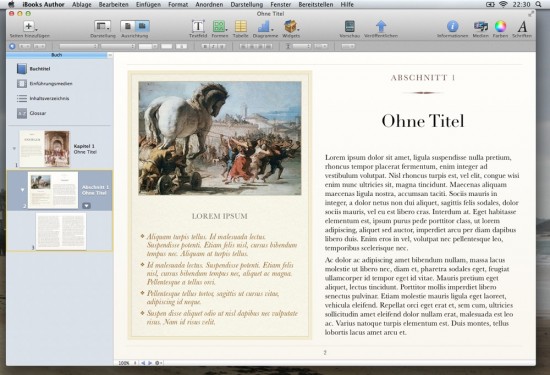Open the iBooks Author menu
This screenshot has width=550, height=375.
(43, 5)
